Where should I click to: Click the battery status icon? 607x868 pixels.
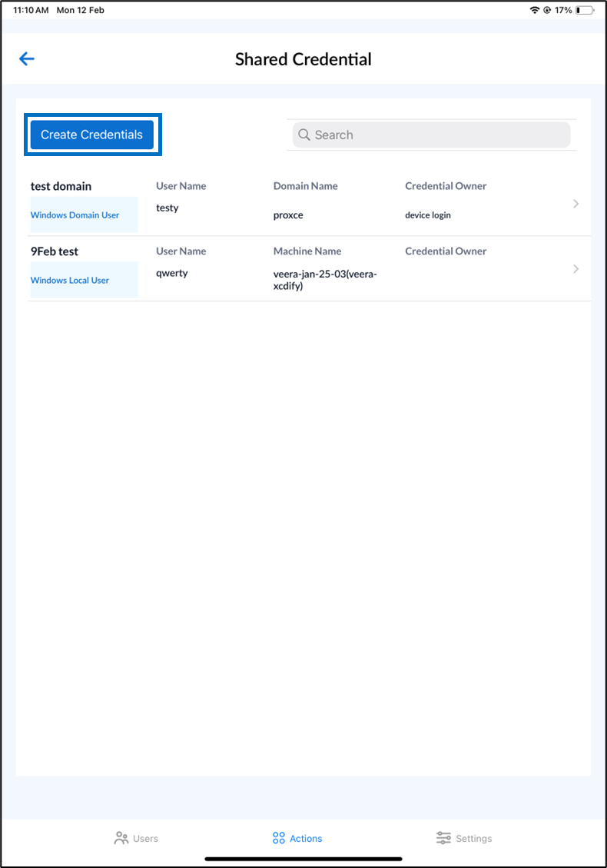tap(585, 10)
